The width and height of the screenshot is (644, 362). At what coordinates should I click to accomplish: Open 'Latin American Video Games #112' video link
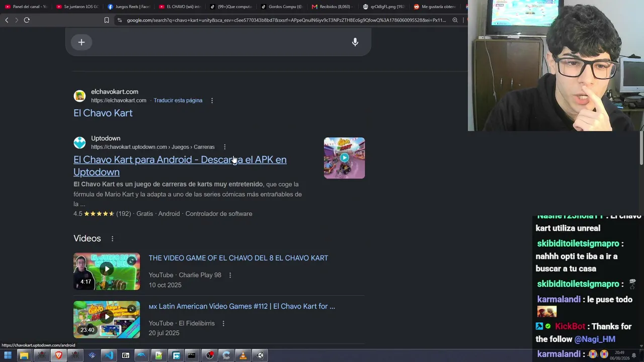242,306
